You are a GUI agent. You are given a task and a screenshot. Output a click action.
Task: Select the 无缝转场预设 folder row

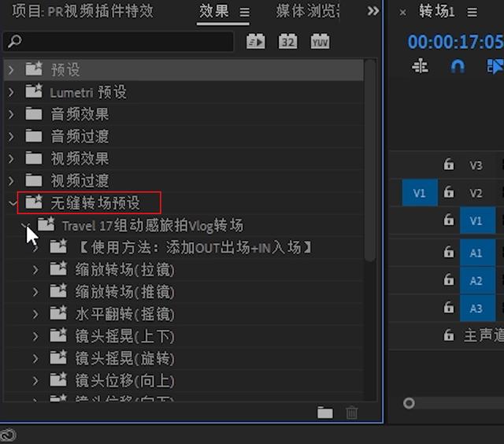(x=183, y=203)
